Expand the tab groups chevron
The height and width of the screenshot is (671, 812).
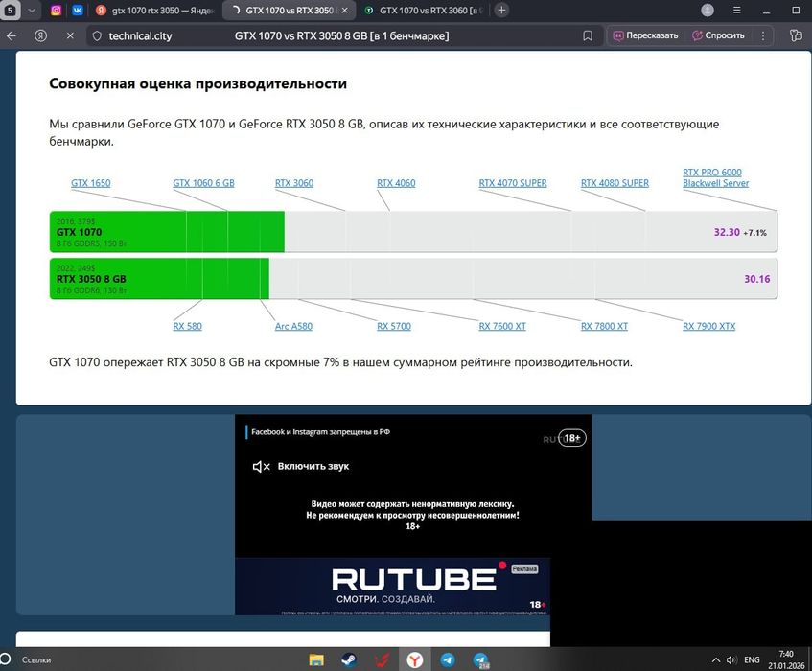click(32, 11)
